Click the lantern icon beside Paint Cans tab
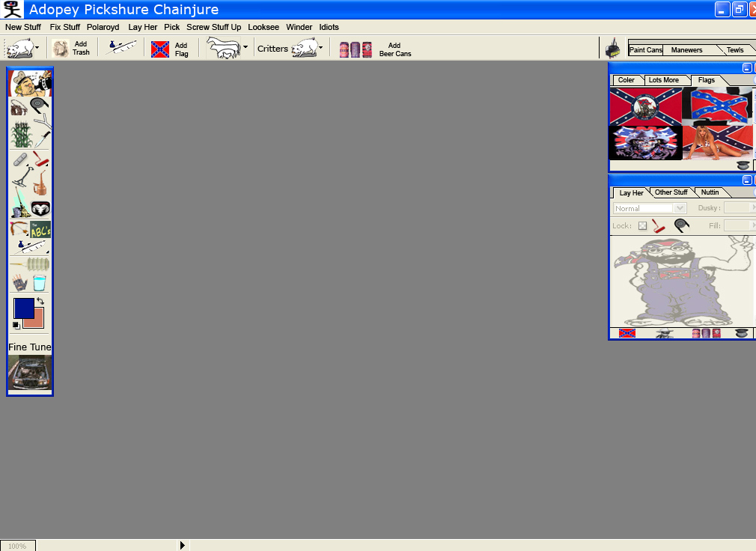756x551 pixels. tap(612, 49)
